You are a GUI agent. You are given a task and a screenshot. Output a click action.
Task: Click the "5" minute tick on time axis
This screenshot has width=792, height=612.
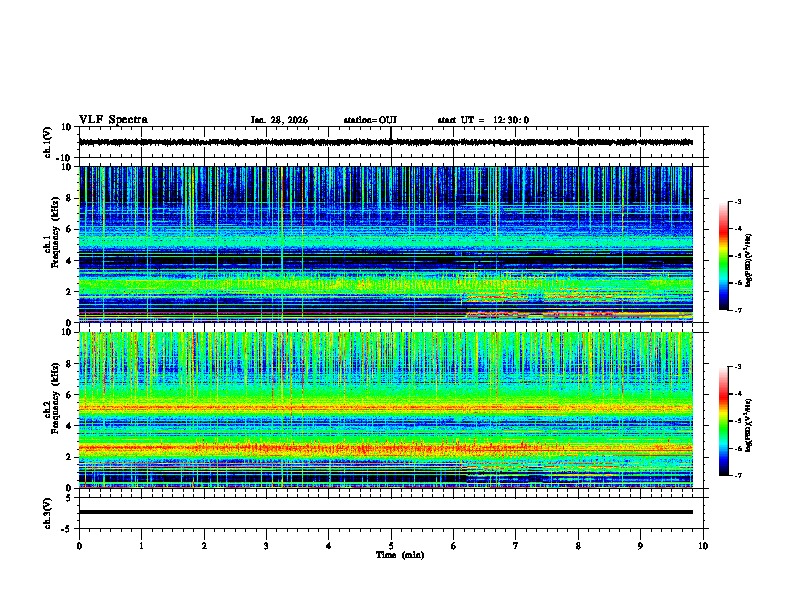click(391, 546)
